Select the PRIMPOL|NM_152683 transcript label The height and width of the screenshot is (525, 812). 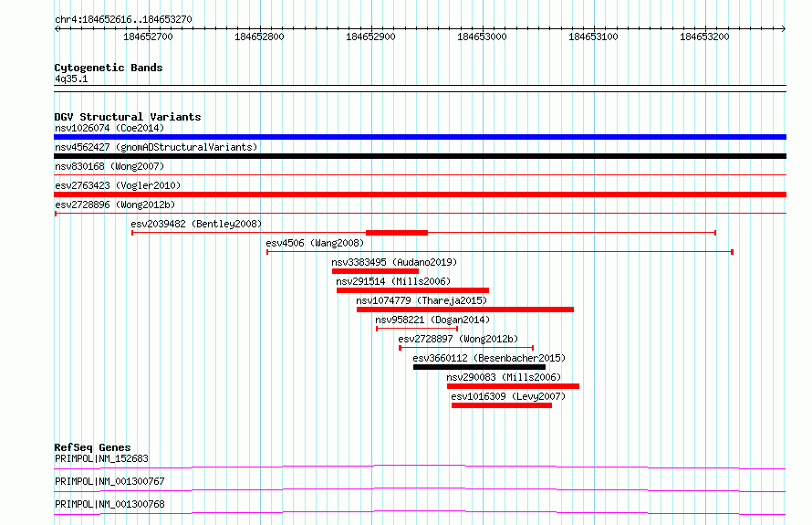(x=101, y=458)
